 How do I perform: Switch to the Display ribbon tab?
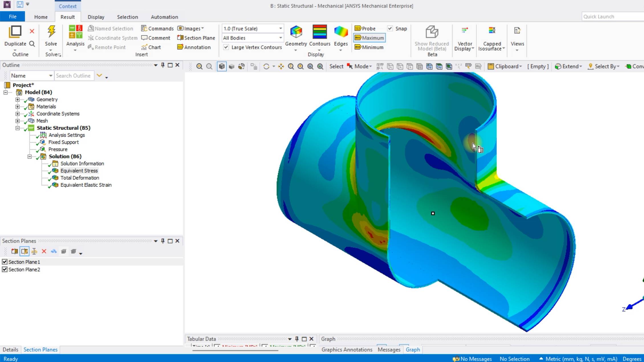pos(96,17)
